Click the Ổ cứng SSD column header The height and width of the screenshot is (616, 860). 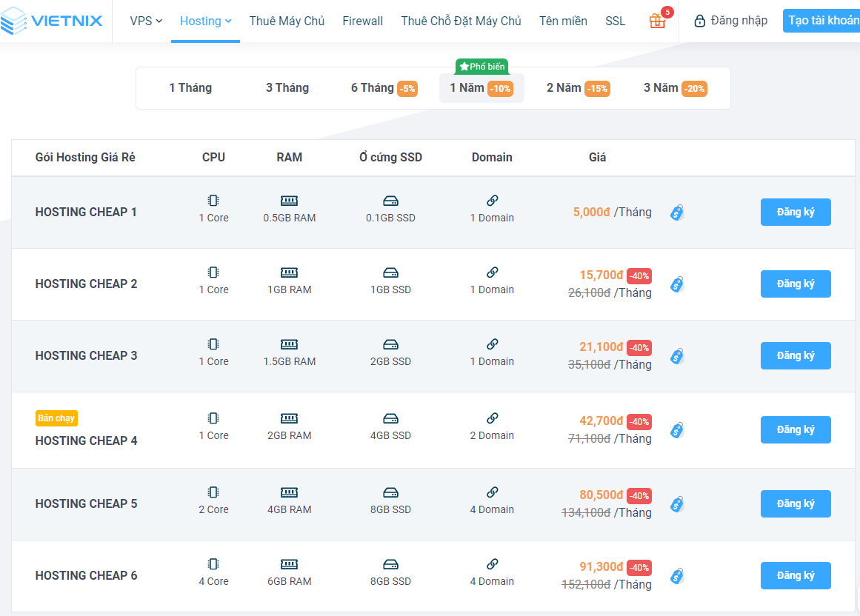(390, 157)
